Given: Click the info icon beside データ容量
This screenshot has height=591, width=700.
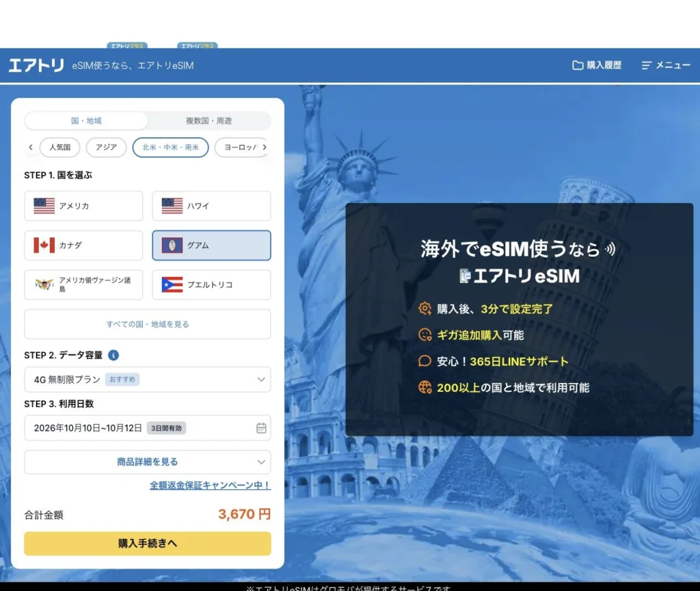Looking at the screenshot, I should [113, 355].
